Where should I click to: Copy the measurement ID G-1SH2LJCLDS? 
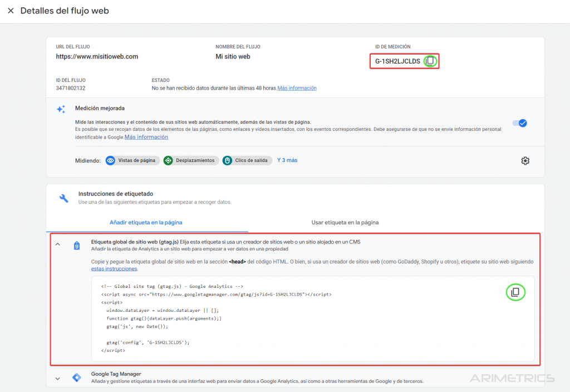click(429, 61)
